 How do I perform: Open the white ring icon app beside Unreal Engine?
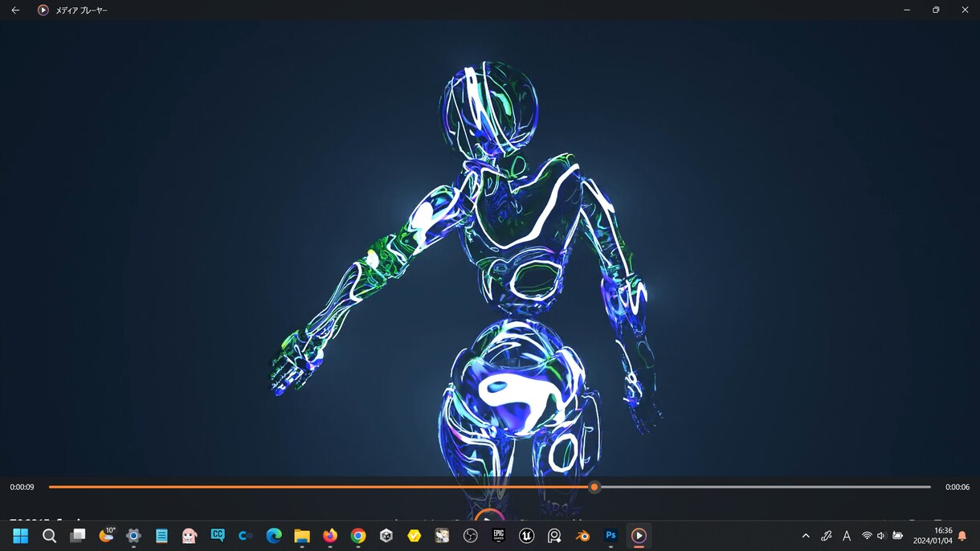[x=554, y=536]
